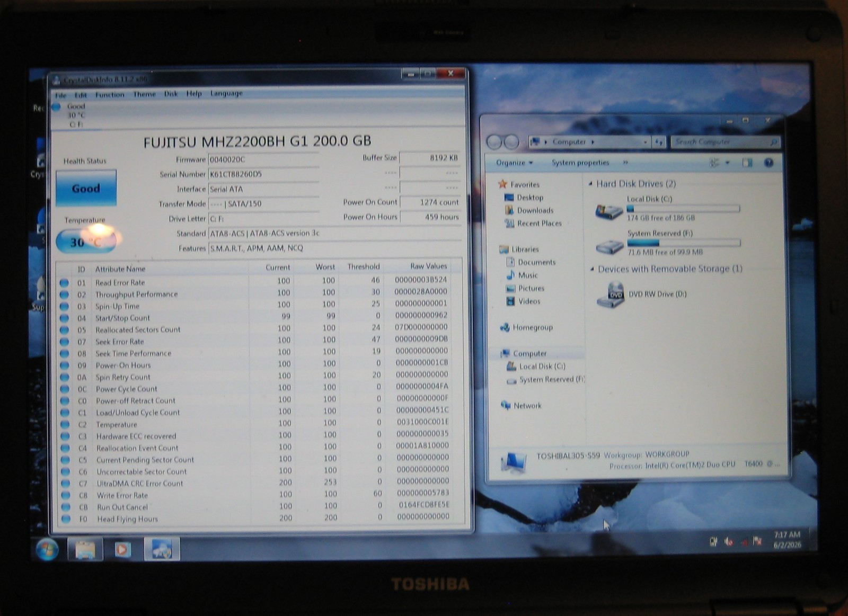Select the Seek Time Performance row

260,353
